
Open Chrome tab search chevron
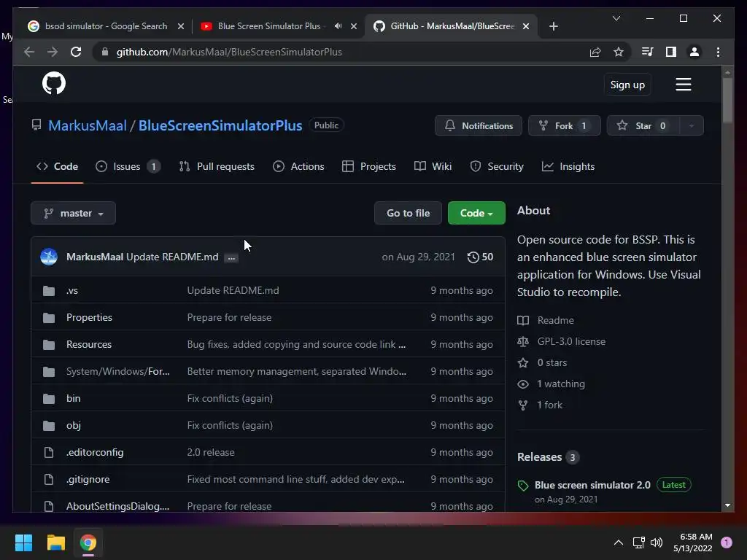point(616,18)
